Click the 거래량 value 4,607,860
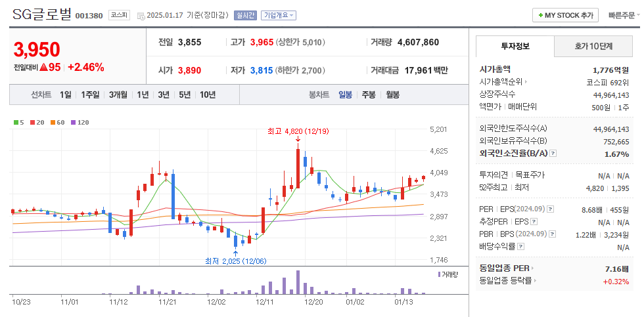The height and width of the screenshot is (317, 644). [418, 42]
